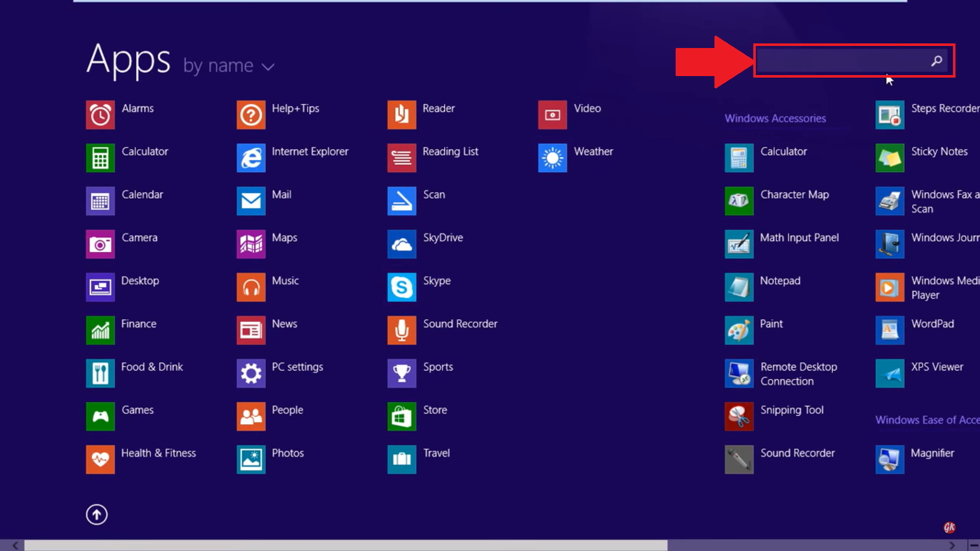Click the scrollbar left arrow
Viewport: 980px width, 551px height.
tap(15, 545)
